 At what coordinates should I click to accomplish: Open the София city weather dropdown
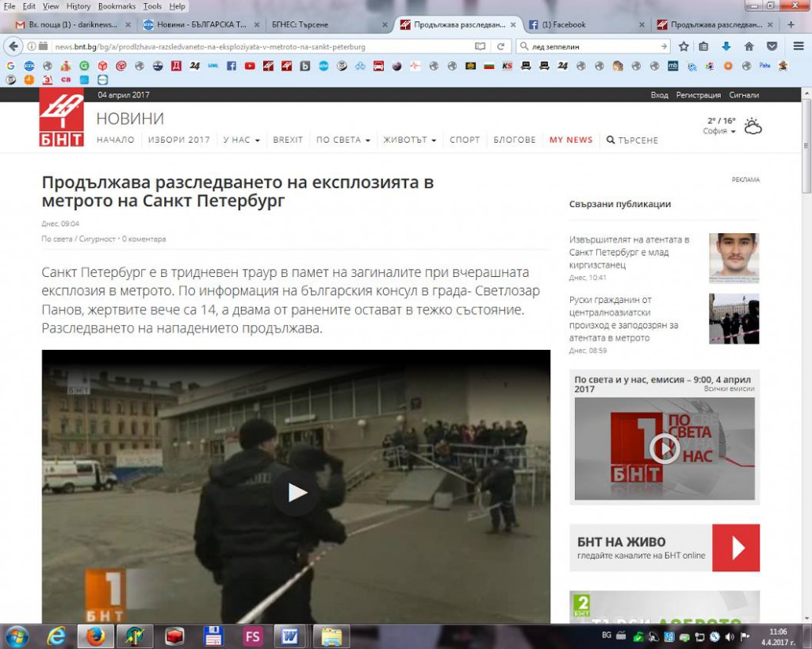pos(719,131)
